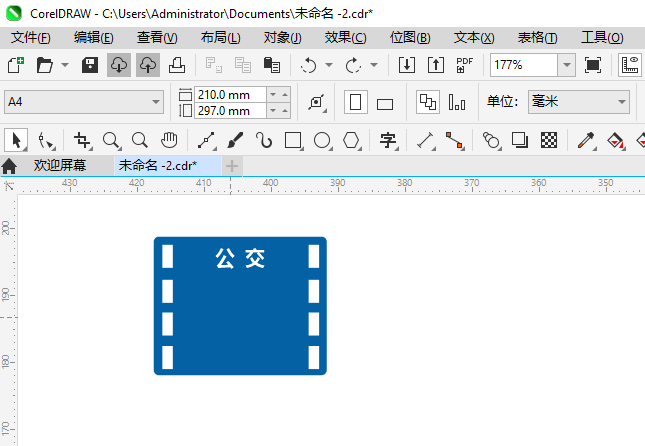Image resolution: width=645 pixels, height=446 pixels.
Task: Open the 效果(C) menu
Action: [346, 37]
